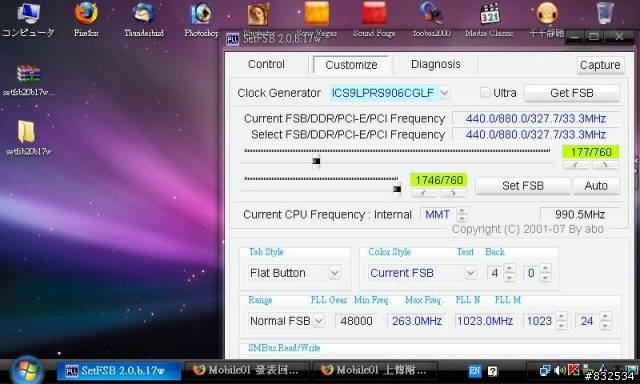
Task: Expand the Clock Generator dropdown
Action: [x=444, y=93]
